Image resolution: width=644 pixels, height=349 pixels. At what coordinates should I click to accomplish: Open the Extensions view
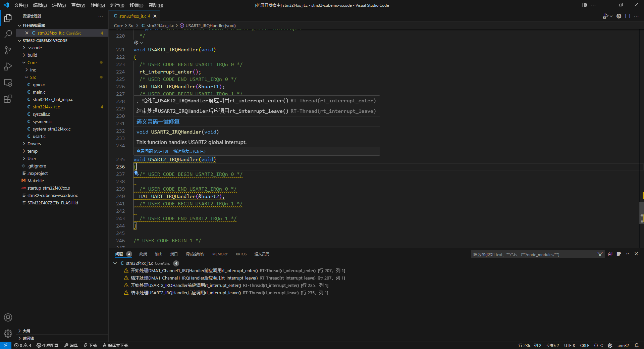(x=8, y=99)
